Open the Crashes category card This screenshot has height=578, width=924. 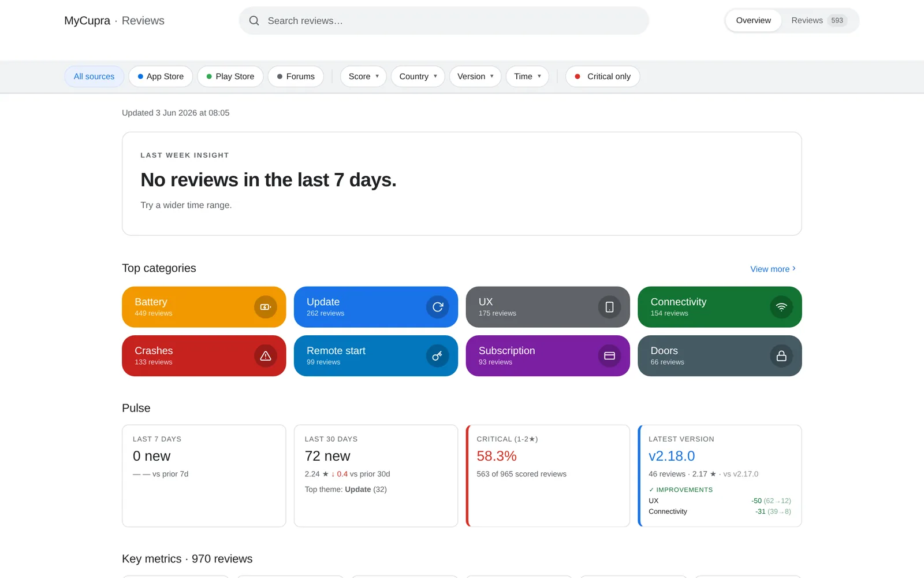204,356
